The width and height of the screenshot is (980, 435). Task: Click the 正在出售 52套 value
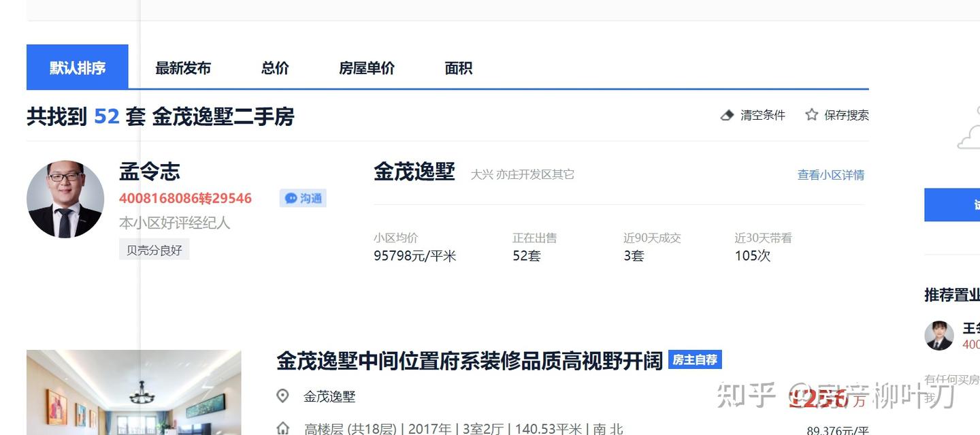click(x=527, y=256)
